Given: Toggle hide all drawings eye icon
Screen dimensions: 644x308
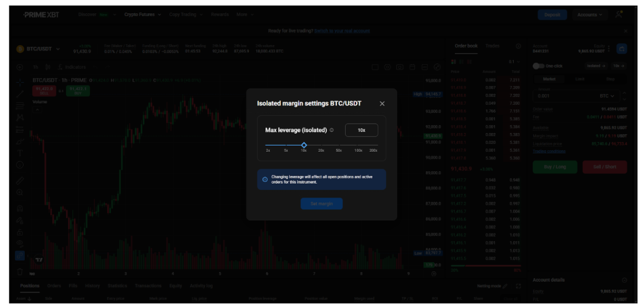Looking at the screenshot, I should [x=20, y=243].
